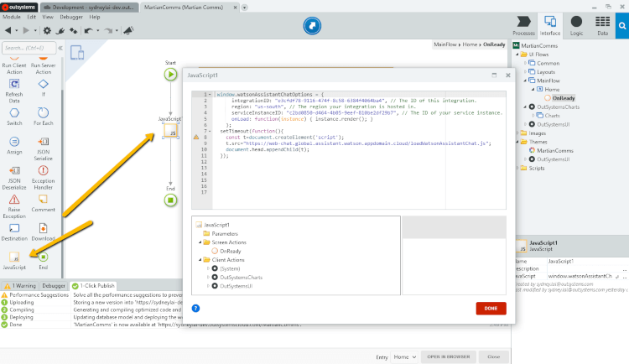Click the navigate back arrow

tap(8, 30)
